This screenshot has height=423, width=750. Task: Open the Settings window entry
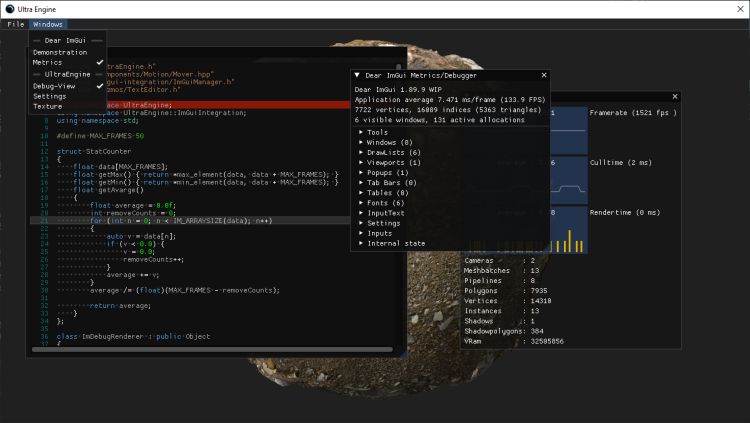tap(50, 96)
